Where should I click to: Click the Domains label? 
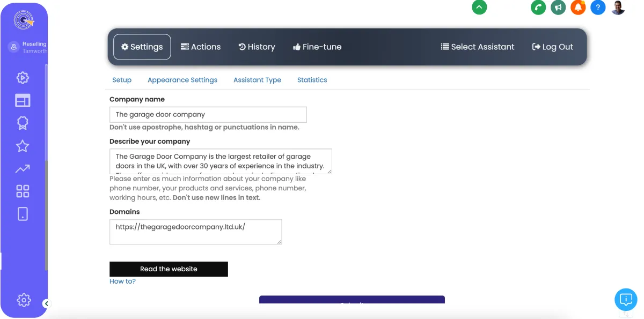[x=125, y=212]
